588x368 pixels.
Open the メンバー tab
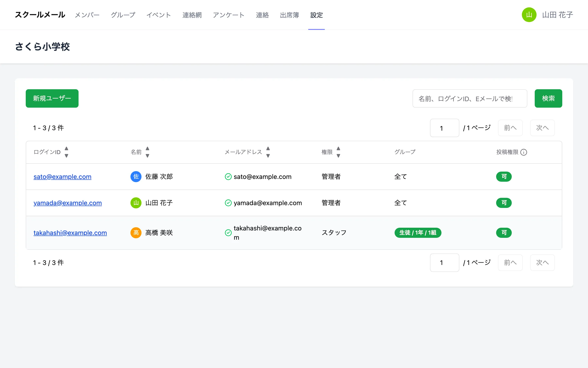(87, 15)
